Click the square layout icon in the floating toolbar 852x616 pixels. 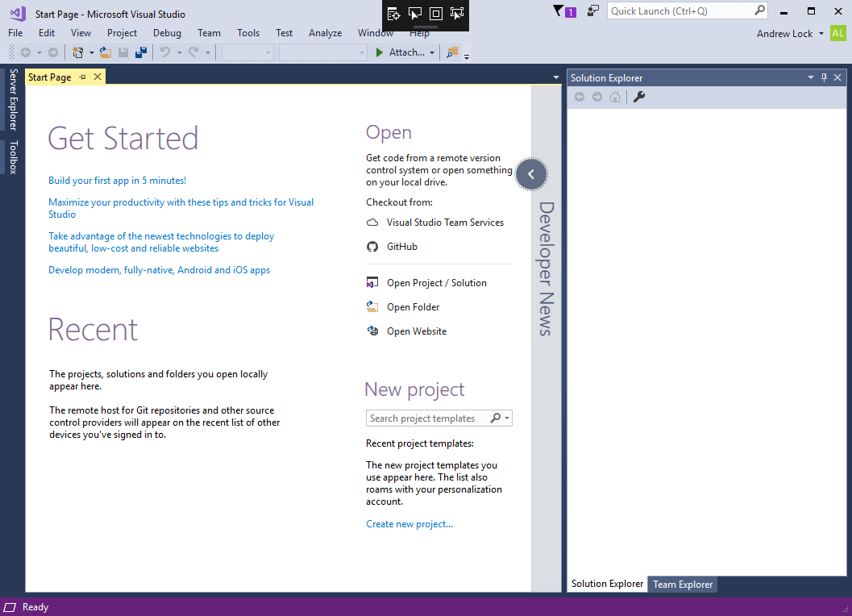pyautogui.click(x=436, y=15)
